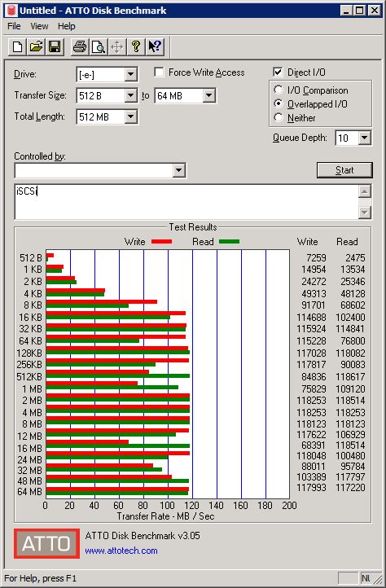
Task: Click the 16 MB write value 68391
Action: tap(314, 445)
